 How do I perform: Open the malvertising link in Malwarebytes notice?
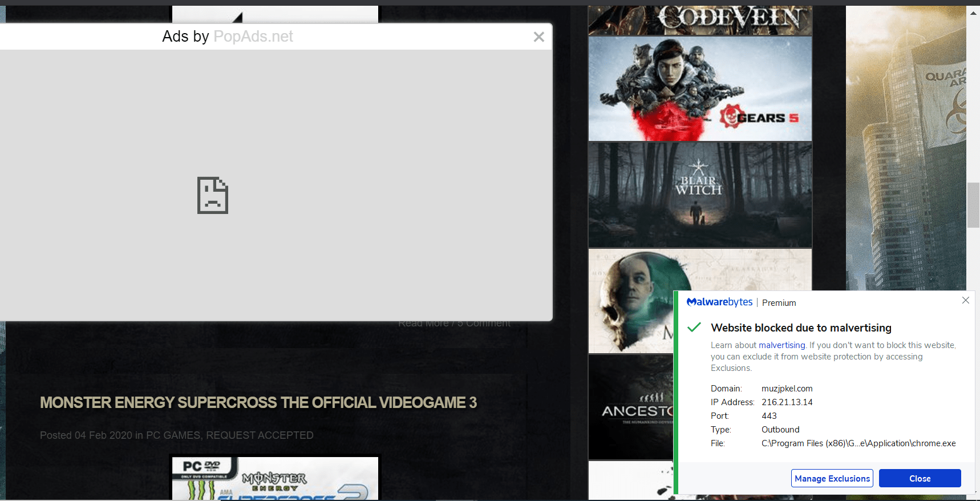(x=781, y=345)
